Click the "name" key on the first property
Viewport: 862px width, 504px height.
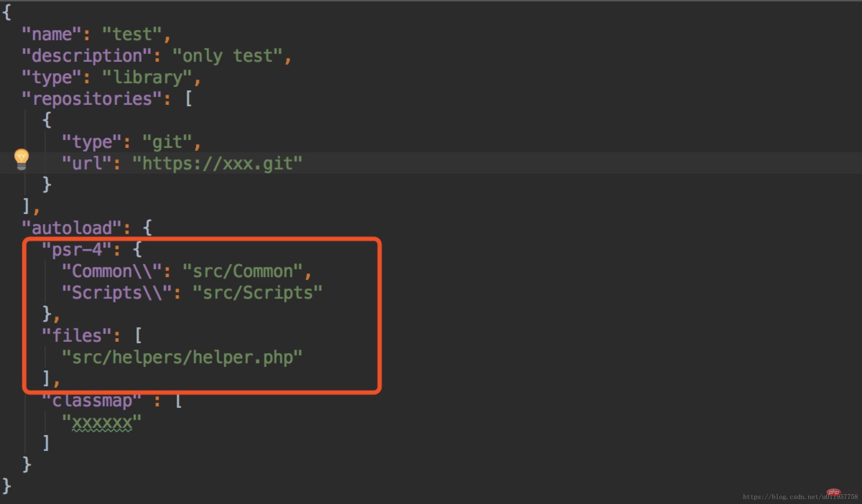52,34
